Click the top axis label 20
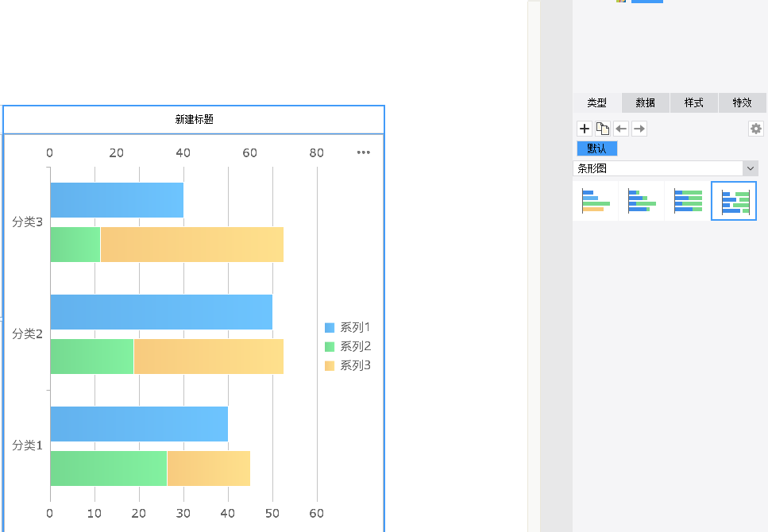Viewport: 768px width, 532px height. click(117, 152)
